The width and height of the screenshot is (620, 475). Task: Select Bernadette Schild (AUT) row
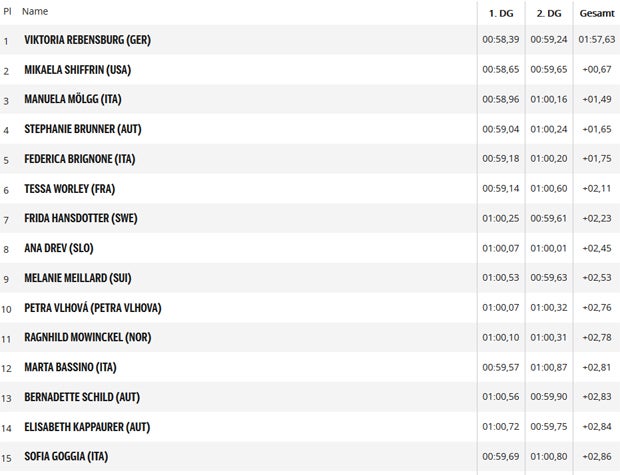pyautogui.click(x=79, y=397)
